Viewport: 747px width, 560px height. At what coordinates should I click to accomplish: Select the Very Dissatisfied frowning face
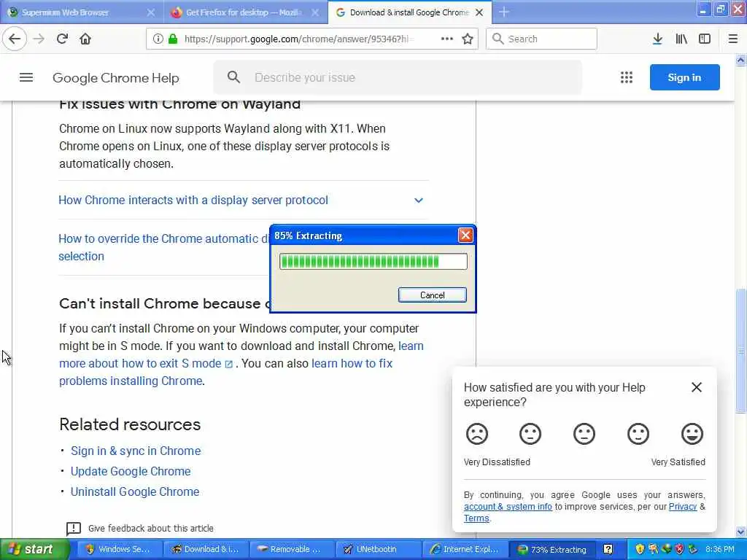pos(477,434)
